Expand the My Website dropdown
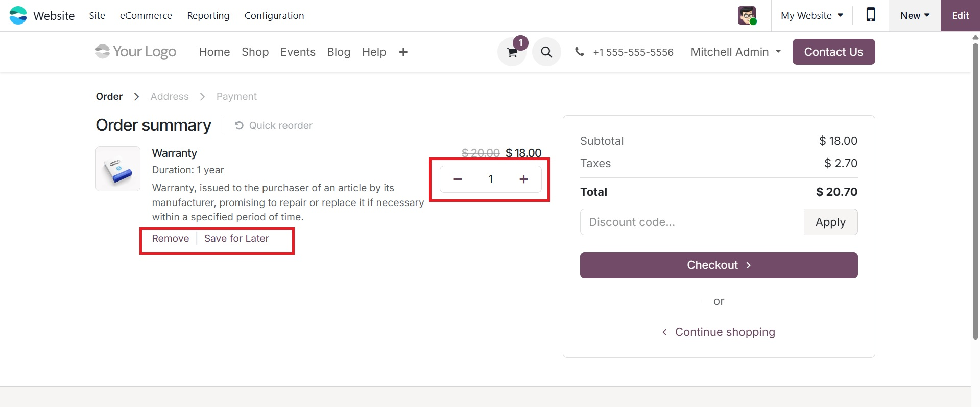 pyautogui.click(x=811, y=15)
